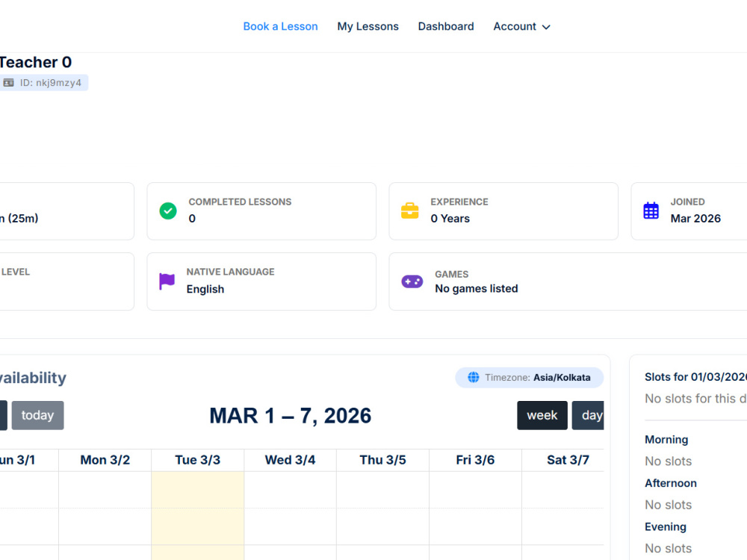Image resolution: width=747 pixels, height=560 pixels.
Task: Click the Evening slots heading
Action: (665, 526)
